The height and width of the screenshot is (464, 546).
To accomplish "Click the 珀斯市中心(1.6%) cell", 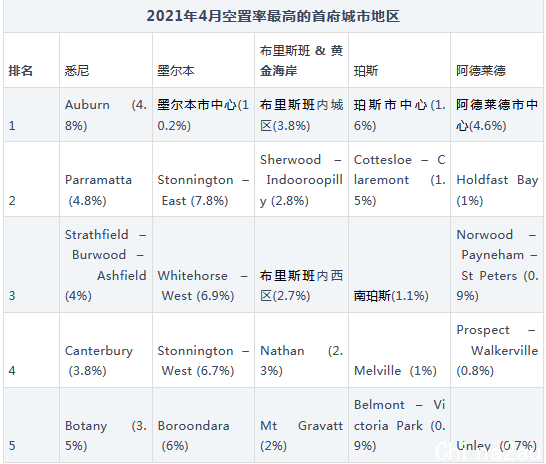I will 400,115.
